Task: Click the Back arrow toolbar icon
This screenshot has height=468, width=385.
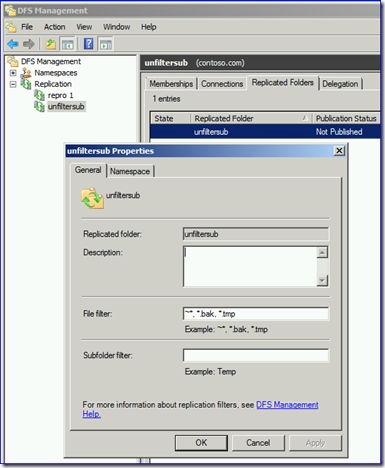Action: click(x=13, y=44)
